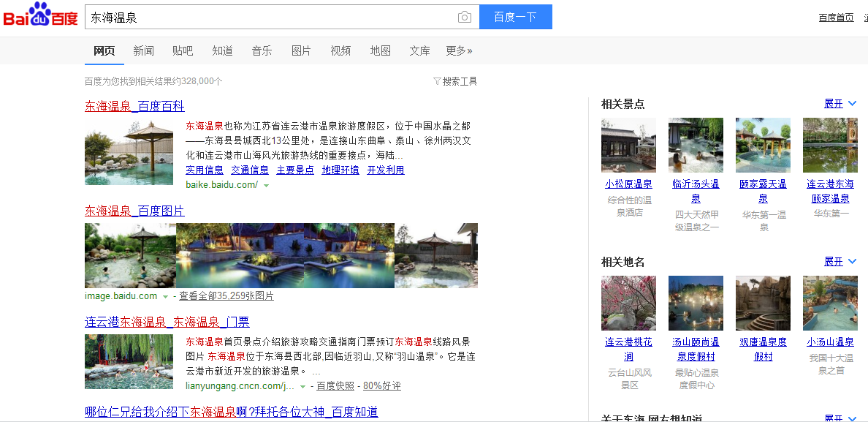Open the 临沂汤头温泉 link
Viewport: 868px width, 422px height.
coord(696,191)
